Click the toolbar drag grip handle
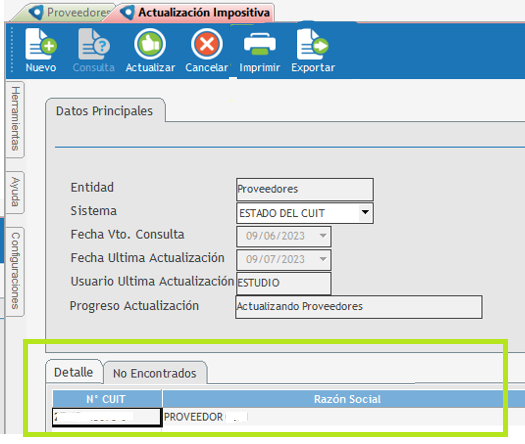This screenshot has width=525, height=444. point(12,50)
